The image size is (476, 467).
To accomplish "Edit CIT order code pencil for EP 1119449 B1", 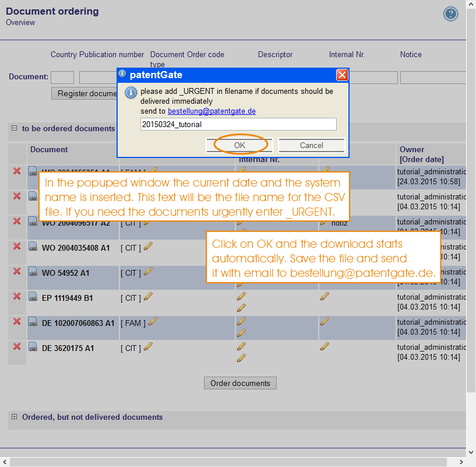I will coord(148,296).
